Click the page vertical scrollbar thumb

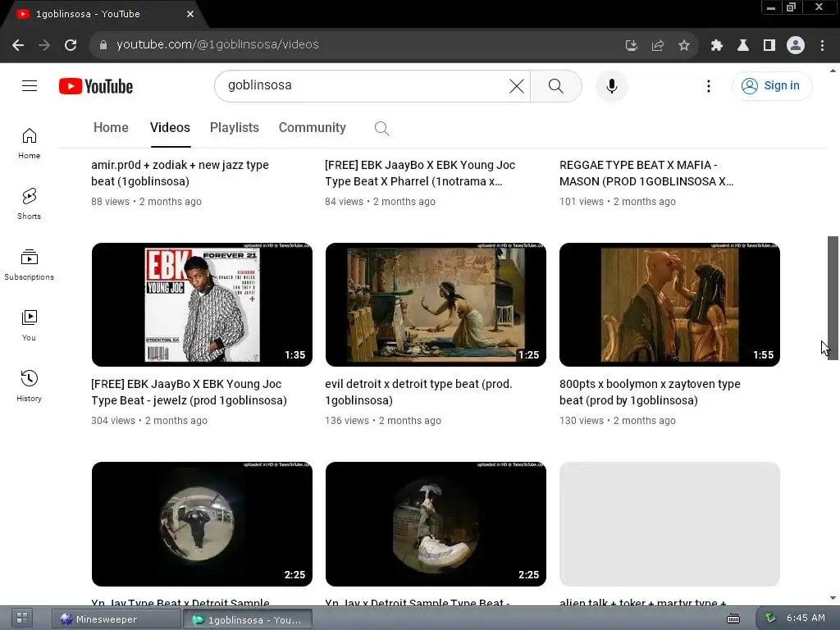833,298
